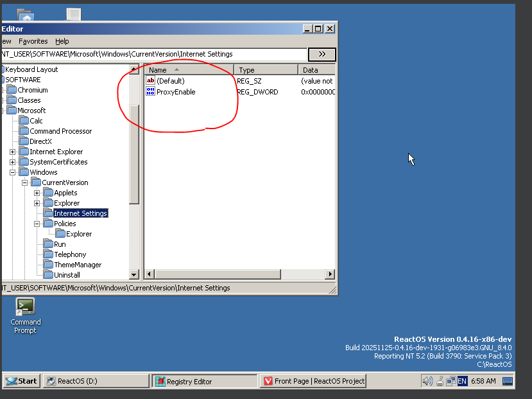Open the Command Prompt desktop icon
532x399 pixels.
pos(25,306)
